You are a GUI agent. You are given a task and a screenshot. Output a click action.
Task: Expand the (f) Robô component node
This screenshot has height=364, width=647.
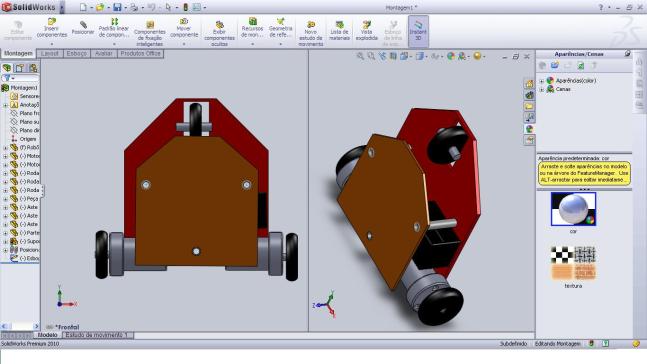click(x=5, y=148)
